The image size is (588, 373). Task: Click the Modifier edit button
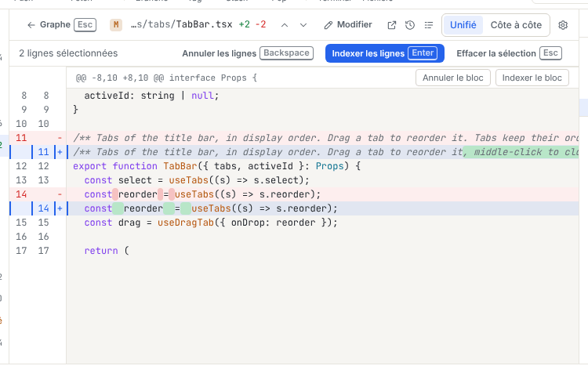[x=348, y=25]
